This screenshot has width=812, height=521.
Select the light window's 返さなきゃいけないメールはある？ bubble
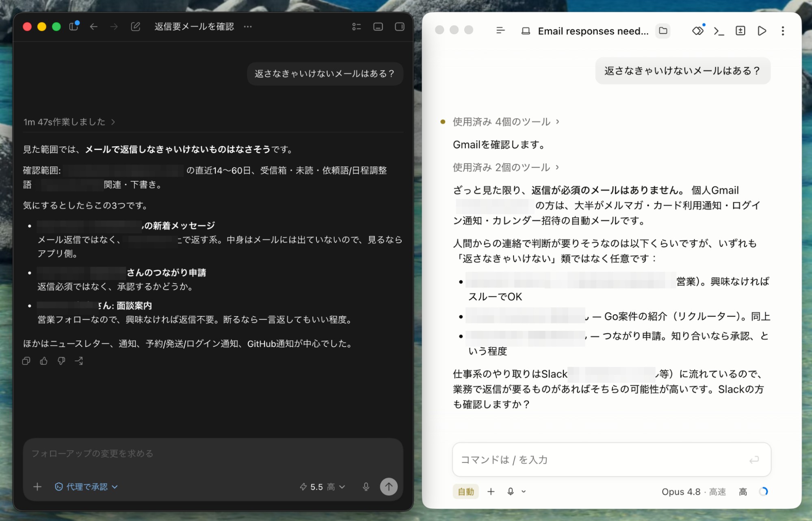[682, 71]
